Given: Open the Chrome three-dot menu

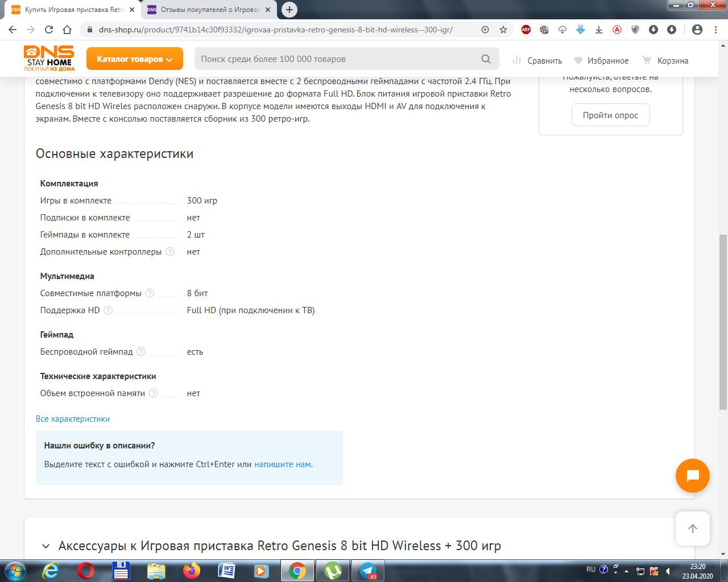Looking at the screenshot, I should click(715, 30).
